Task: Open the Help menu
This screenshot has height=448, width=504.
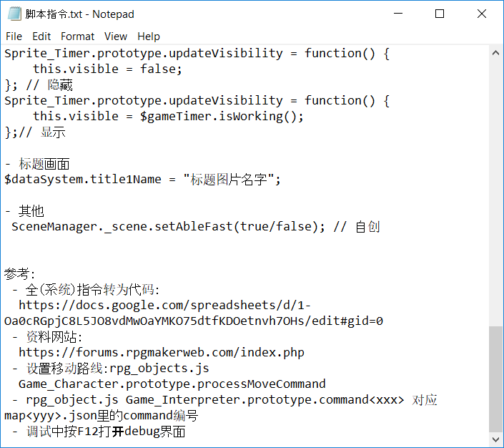Action: [149, 36]
